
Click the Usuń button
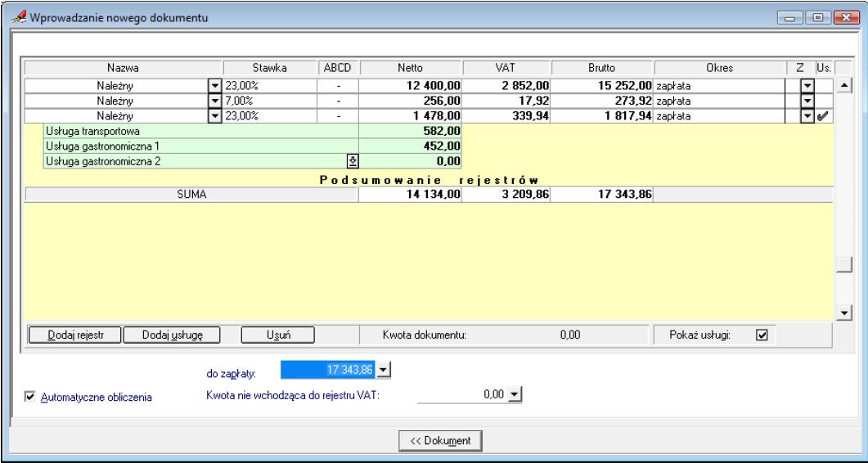278,335
